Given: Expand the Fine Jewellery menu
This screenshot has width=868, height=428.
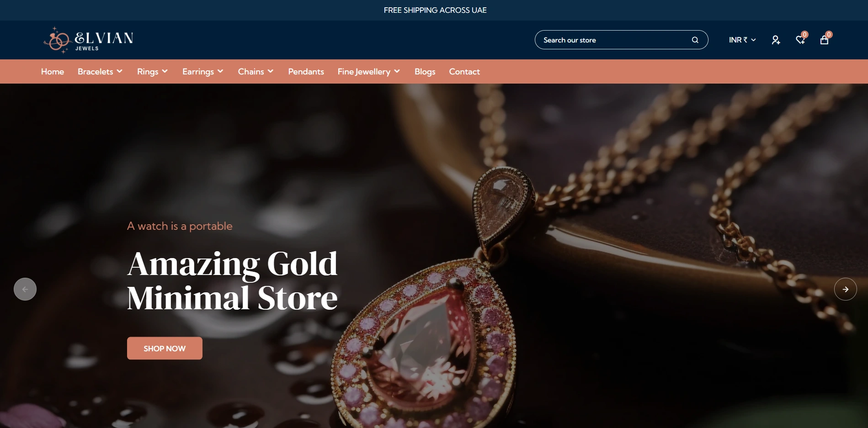Looking at the screenshot, I should point(369,72).
